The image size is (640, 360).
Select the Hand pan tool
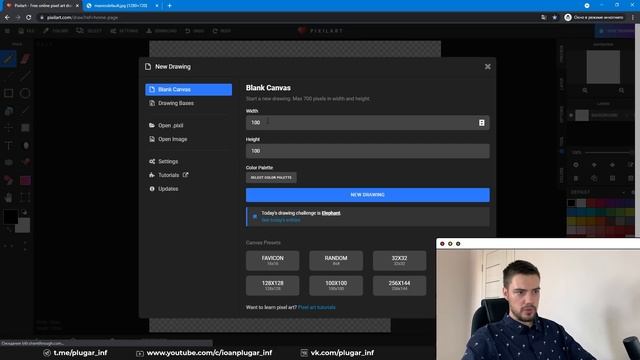pos(8,198)
